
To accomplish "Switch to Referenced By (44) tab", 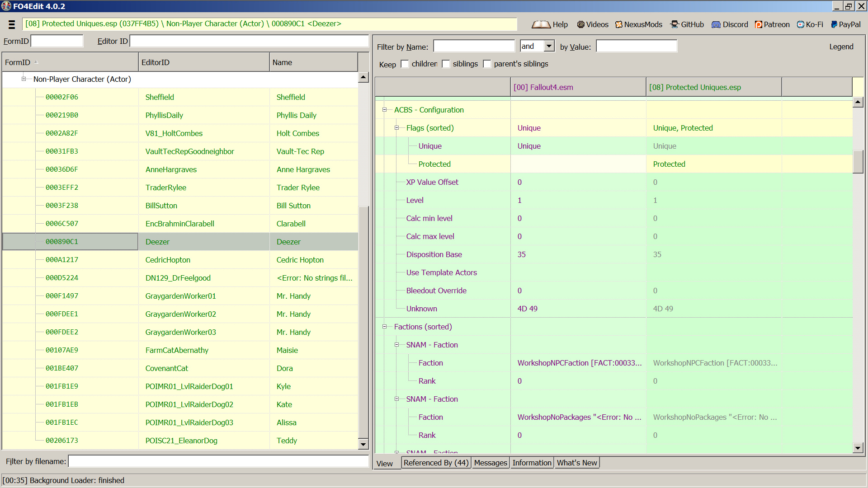I will click(436, 463).
